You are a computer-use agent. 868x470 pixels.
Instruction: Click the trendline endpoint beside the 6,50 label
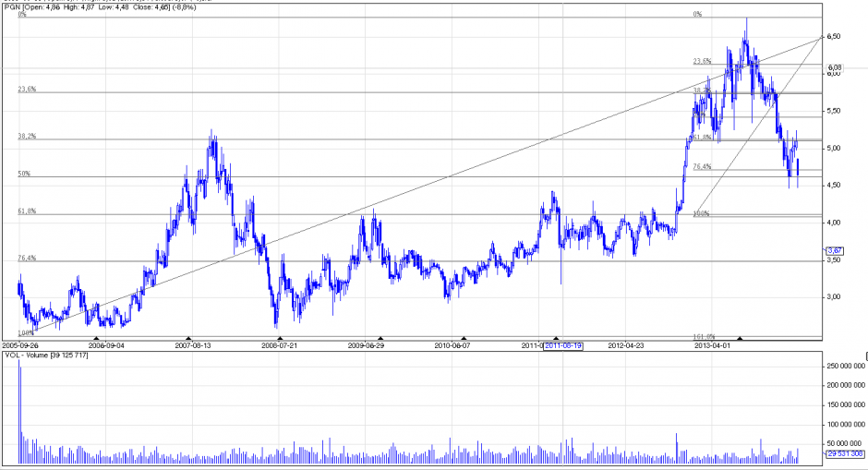tap(821, 37)
